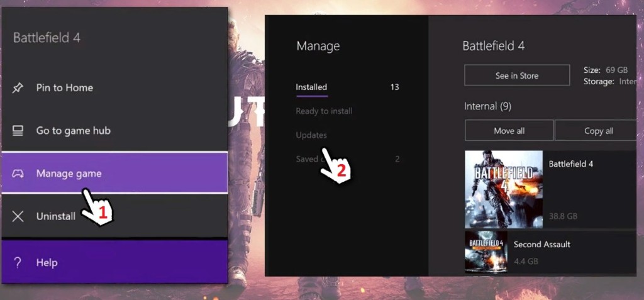
Task: Click the Battlefield 4 38.8 GB entry name
Action: pos(571,164)
